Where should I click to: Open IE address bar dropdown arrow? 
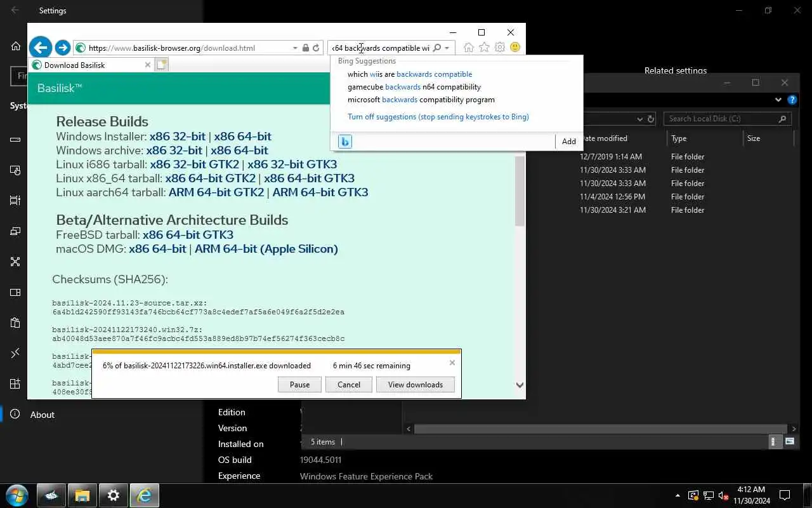[295, 48]
